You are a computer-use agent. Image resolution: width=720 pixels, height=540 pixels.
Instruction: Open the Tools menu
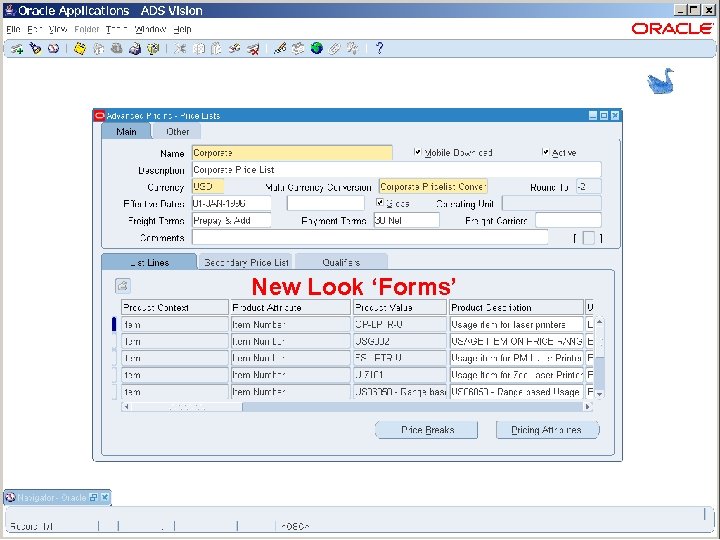[x=116, y=29]
